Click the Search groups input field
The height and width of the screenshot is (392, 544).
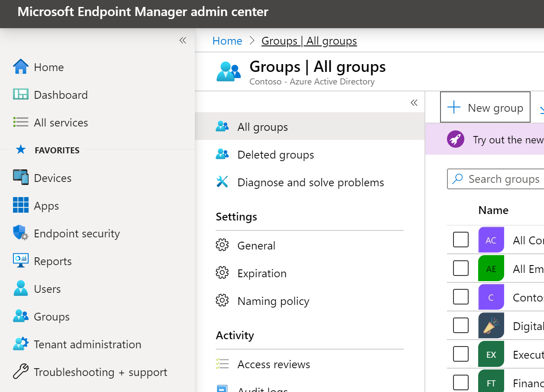pos(495,179)
